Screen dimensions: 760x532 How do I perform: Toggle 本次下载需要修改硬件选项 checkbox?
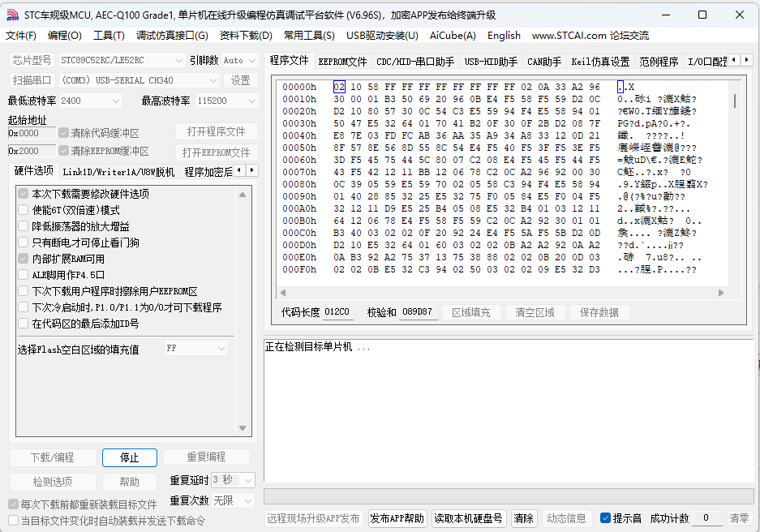point(24,194)
